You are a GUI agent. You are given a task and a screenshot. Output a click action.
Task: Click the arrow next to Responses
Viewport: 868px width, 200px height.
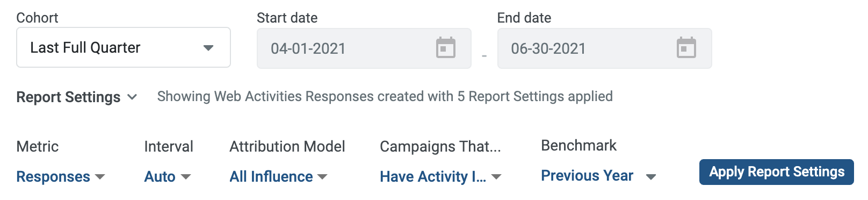[x=100, y=176]
